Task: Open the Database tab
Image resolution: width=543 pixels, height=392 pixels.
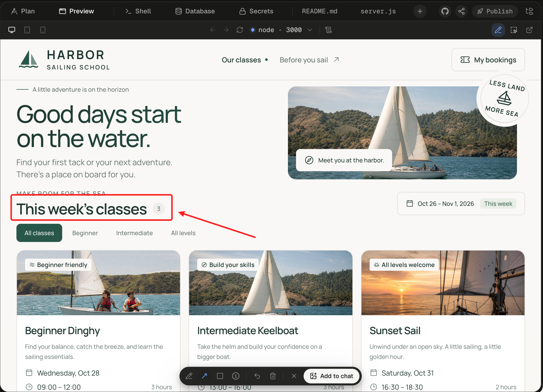Action: coord(195,11)
